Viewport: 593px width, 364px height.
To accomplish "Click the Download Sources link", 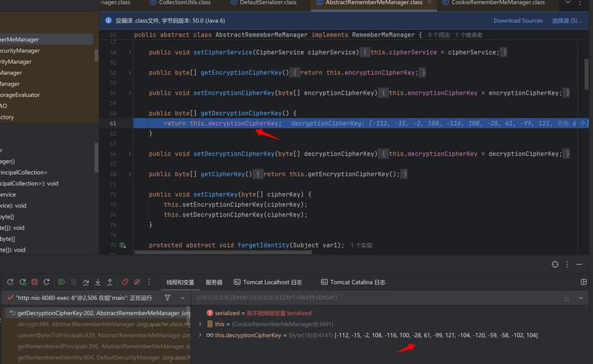I will tap(518, 20).
